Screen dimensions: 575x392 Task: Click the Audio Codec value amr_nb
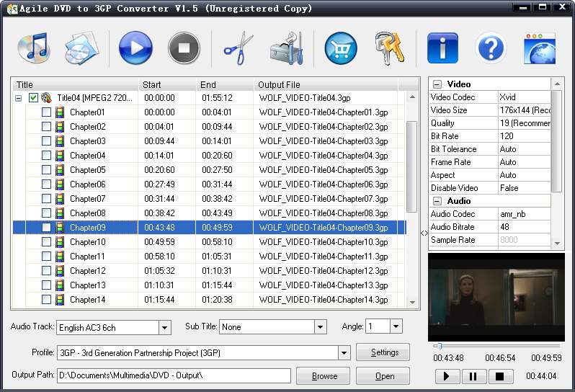coord(524,214)
